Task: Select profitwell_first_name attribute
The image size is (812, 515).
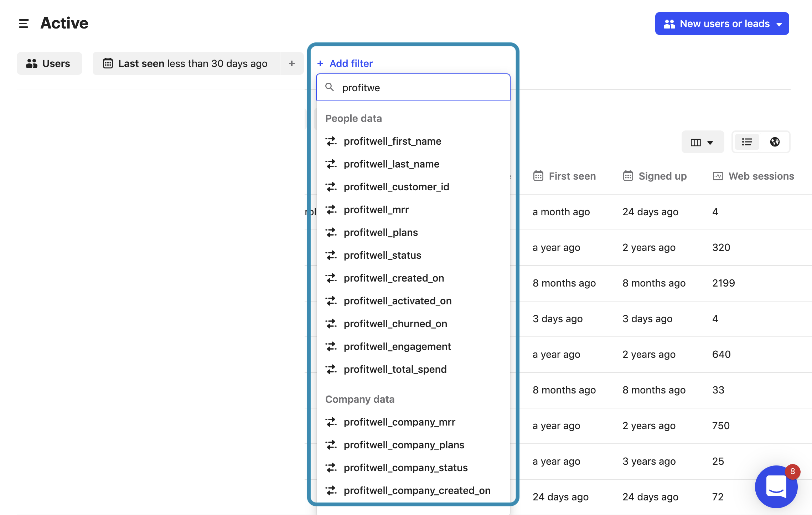Action: 413,141
